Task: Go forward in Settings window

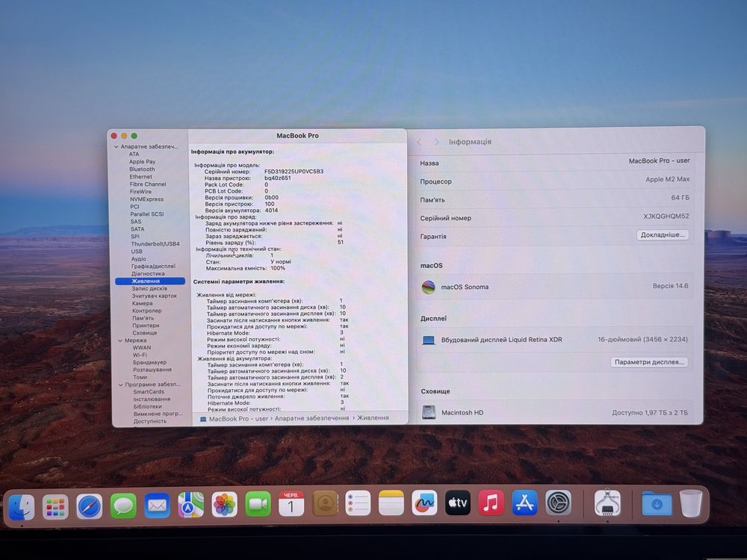Action: point(436,142)
